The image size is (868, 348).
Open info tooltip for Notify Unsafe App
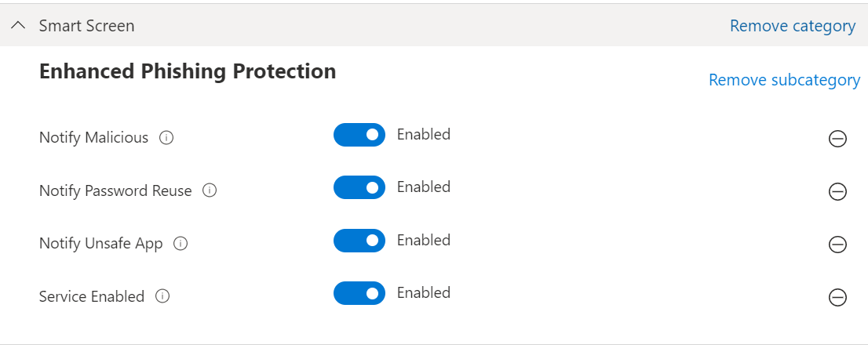[181, 244]
